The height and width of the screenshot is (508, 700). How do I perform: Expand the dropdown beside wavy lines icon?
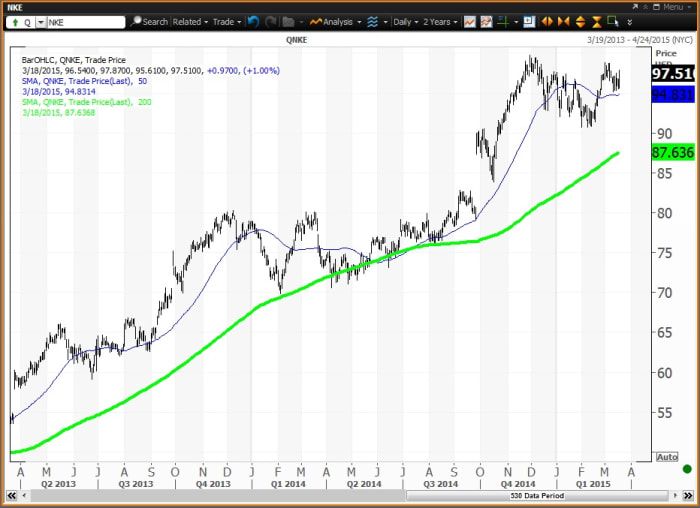[x=385, y=22]
